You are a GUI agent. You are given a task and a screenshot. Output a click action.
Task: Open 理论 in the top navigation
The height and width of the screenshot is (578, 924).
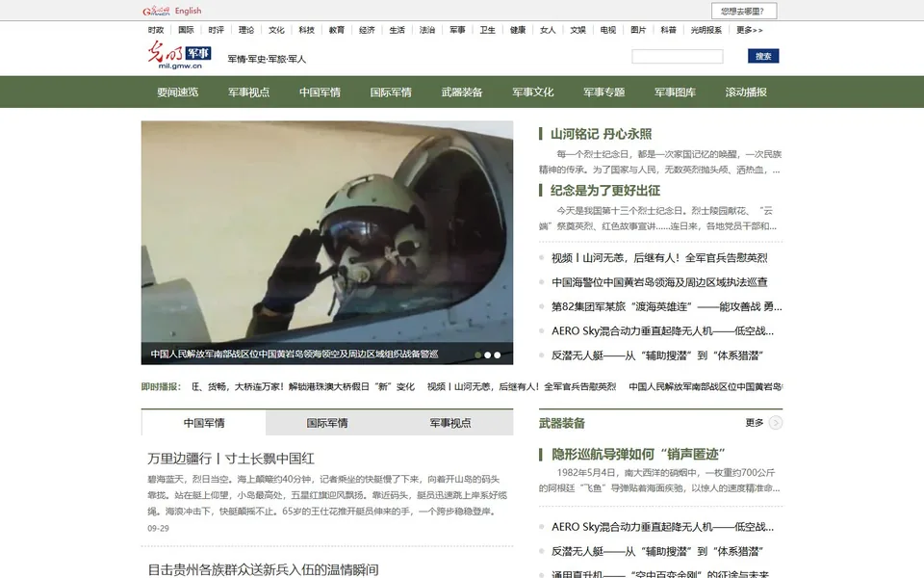(246, 30)
